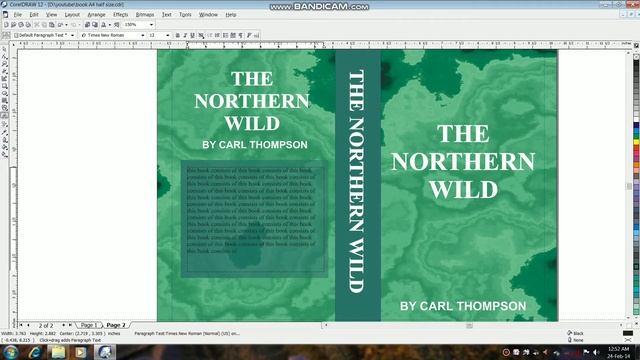Click the Application launcher icon
The width and height of the screenshot is (640, 360).
tap(104, 24)
